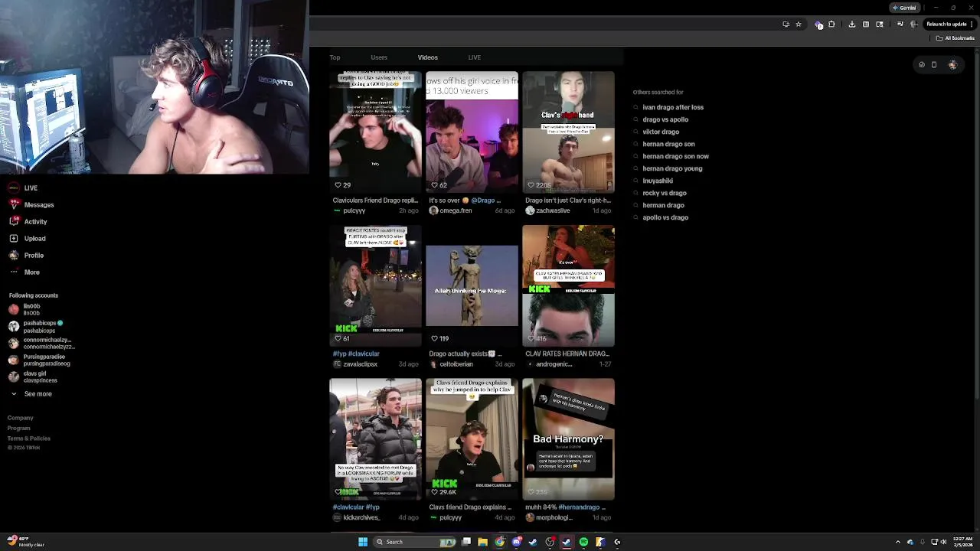
Task: Play 'CLAV RATES HERNAN DRAG...' video
Action: (x=568, y=285)
